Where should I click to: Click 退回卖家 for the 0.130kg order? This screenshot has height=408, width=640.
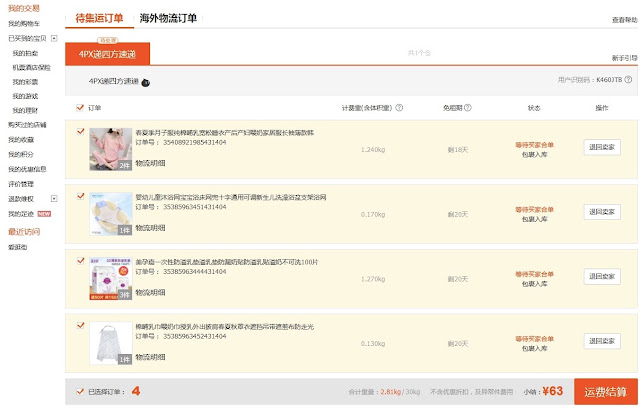click(x=602, y=341)
